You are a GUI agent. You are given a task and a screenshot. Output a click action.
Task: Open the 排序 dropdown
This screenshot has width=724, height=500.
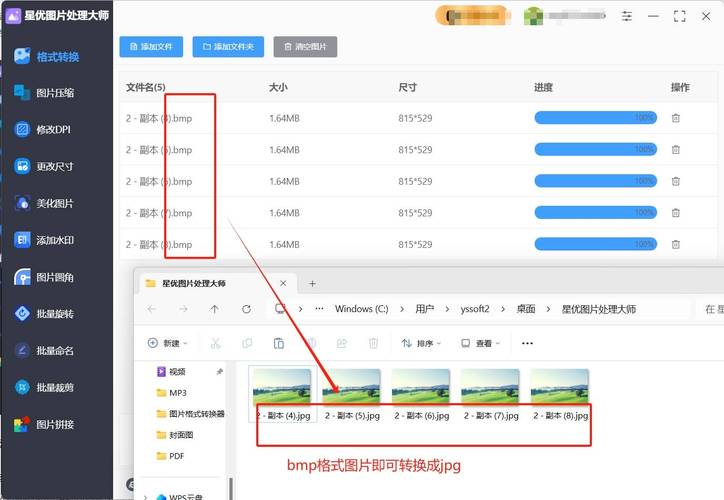click(x=421, y=343)
